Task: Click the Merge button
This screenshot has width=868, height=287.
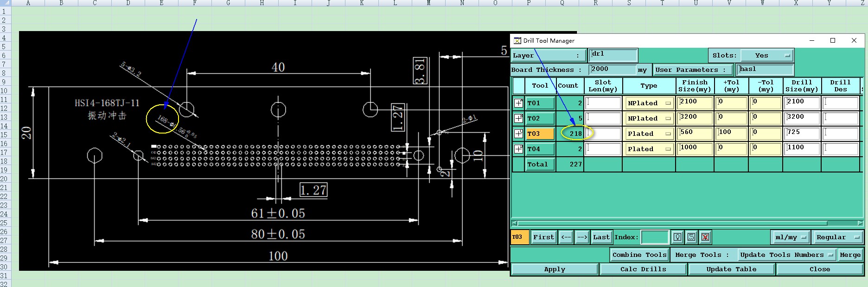Action: coord(850,255)
